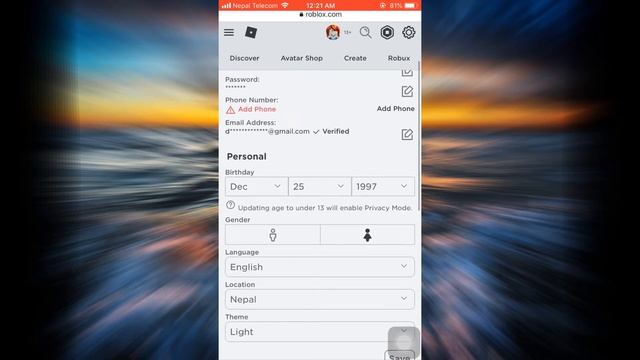Screen dimensions: 640x360
Task: Open the birthday day dropdown showing 25
Action: coord(320,187)
